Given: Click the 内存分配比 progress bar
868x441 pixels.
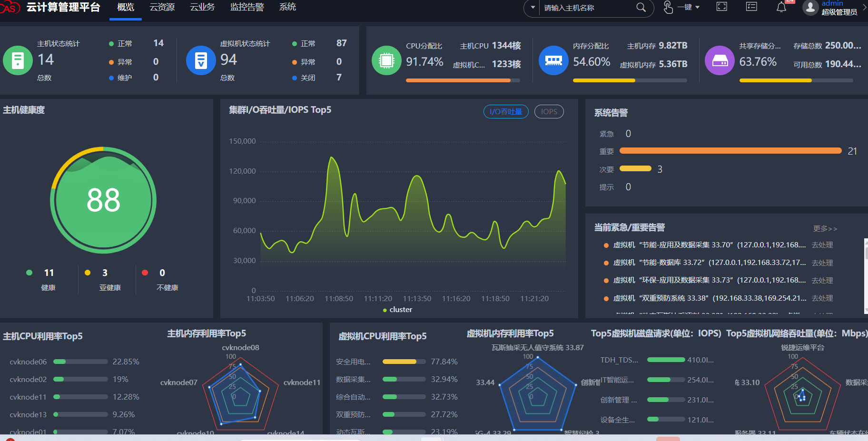Looking at the screenshot, I should (630, 80).
